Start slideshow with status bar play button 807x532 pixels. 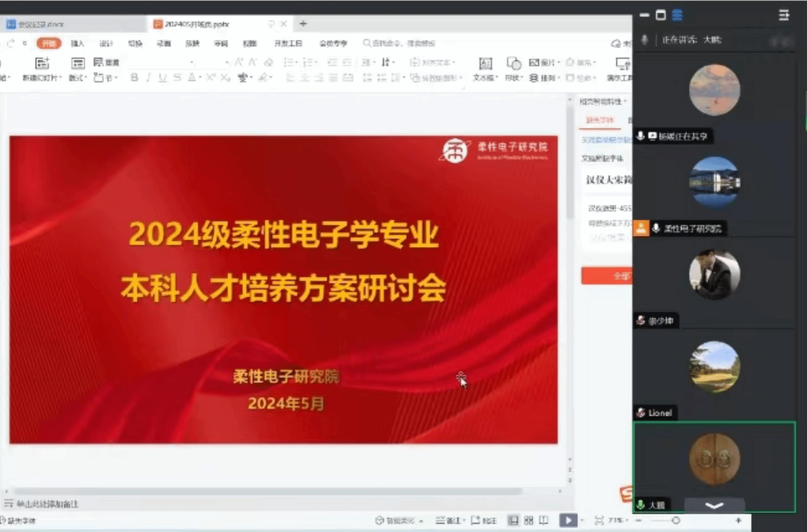[568, 520]
